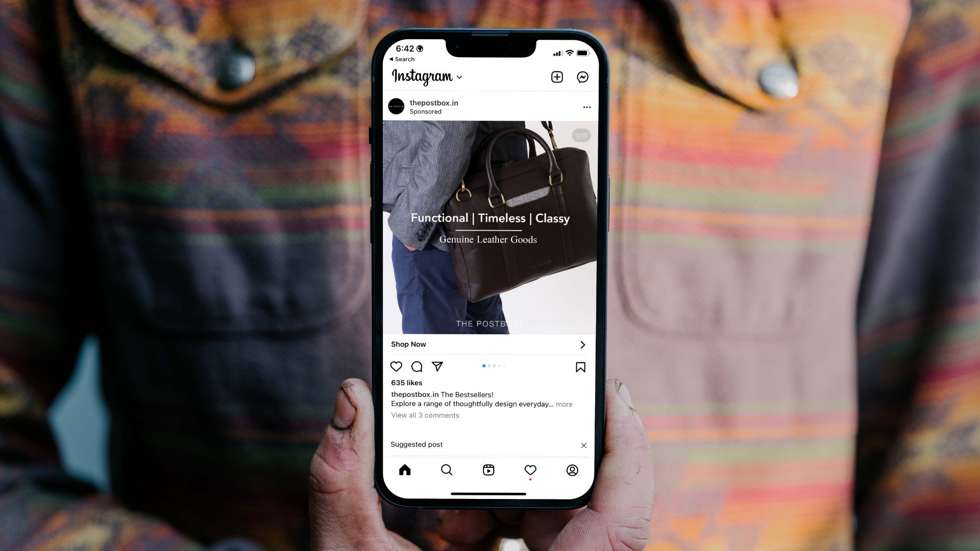
Task: Open the Instagram Direct messages
Action: [582, 76]
